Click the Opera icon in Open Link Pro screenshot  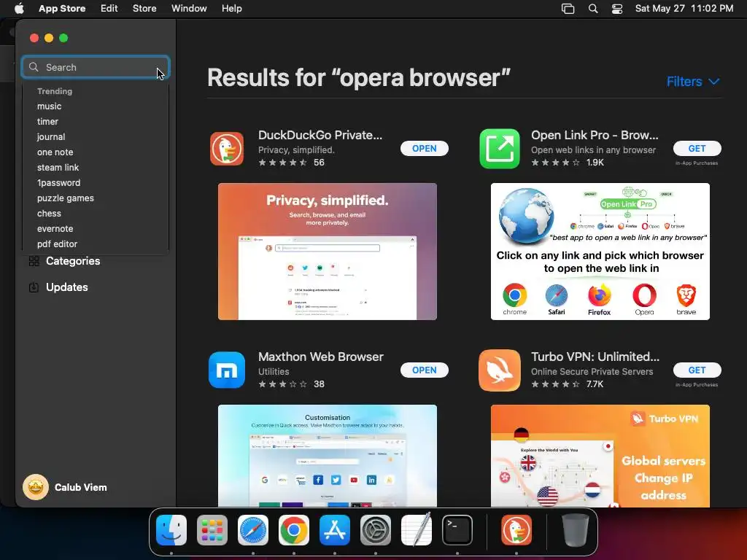(x=644, y=296)
